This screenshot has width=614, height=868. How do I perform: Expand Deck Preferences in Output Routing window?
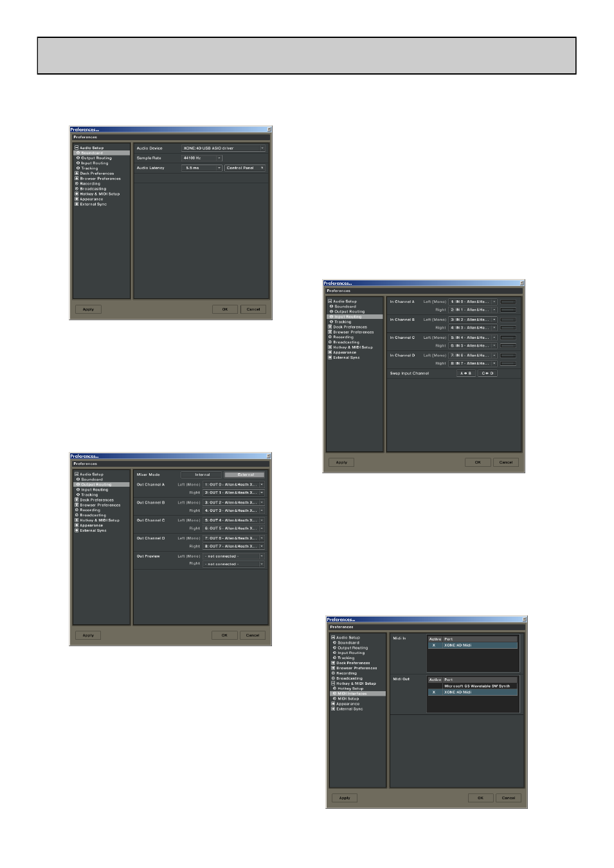pos(77,500)
